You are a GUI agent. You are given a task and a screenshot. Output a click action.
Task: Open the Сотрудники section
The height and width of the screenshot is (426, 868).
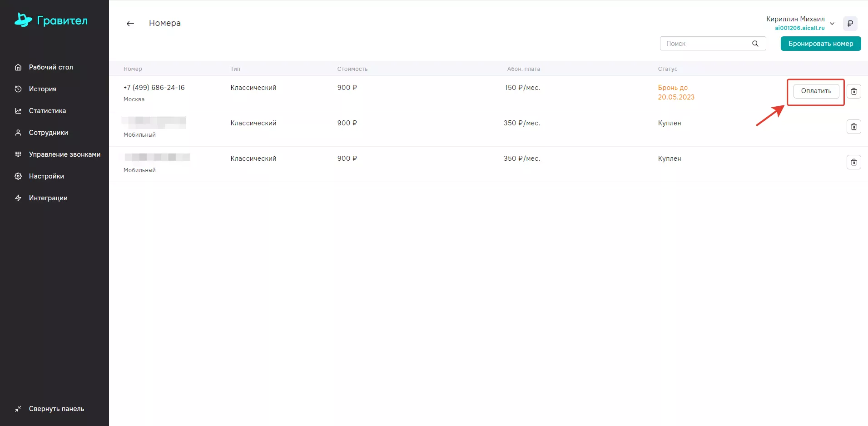coord(48,133)
